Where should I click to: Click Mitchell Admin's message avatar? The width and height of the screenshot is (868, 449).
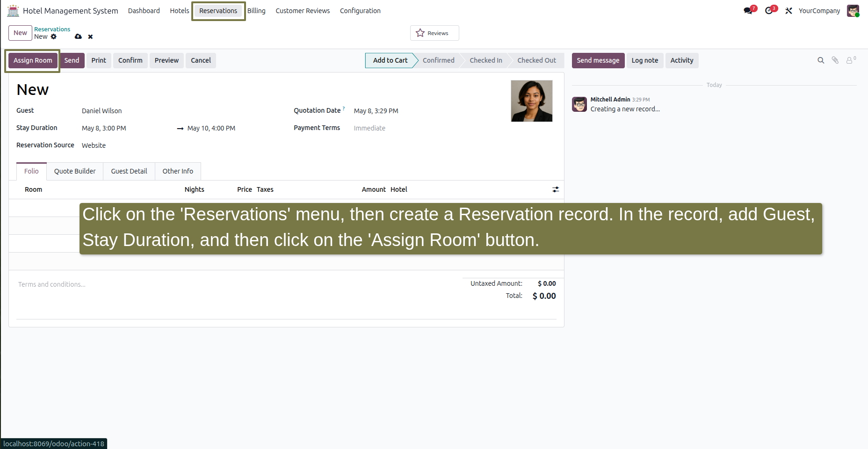click(x=579, y=104)
